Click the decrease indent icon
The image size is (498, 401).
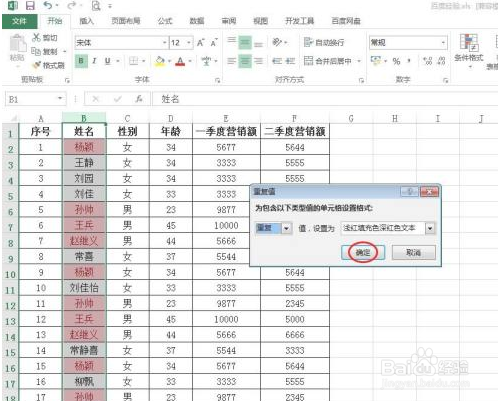(277, 61)
